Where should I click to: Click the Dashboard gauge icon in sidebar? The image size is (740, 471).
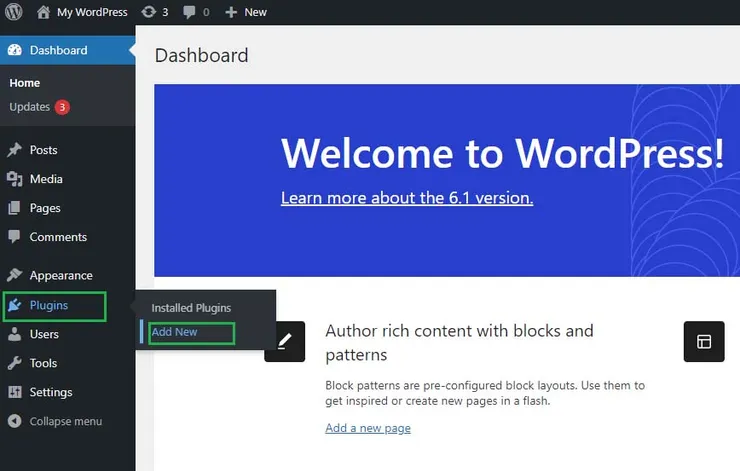15,50
